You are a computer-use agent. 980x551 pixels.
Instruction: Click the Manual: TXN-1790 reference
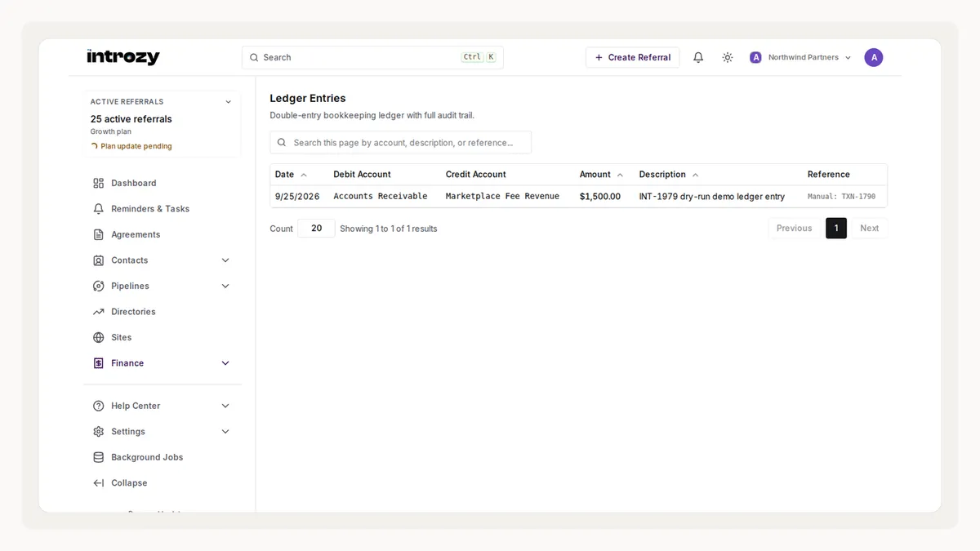click(841, 197)
